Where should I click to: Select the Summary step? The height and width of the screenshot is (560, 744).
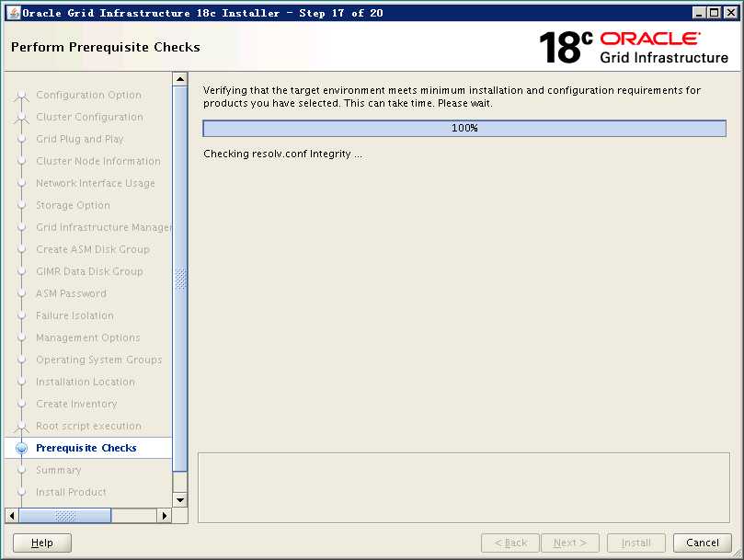[x=59, y=470]
